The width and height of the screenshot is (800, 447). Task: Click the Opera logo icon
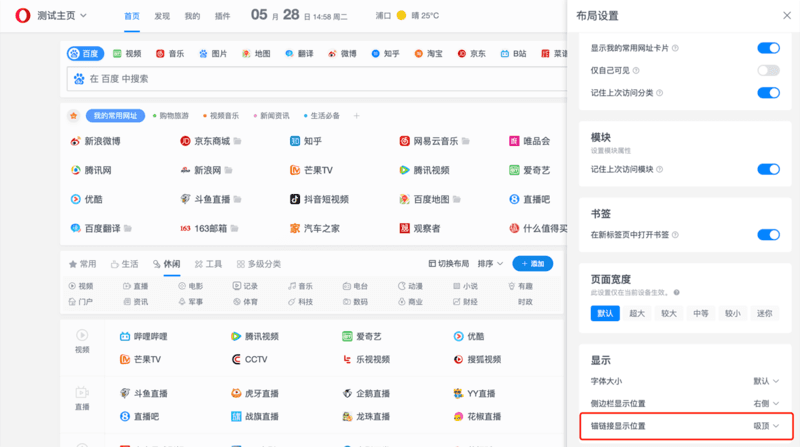point(22,16)
